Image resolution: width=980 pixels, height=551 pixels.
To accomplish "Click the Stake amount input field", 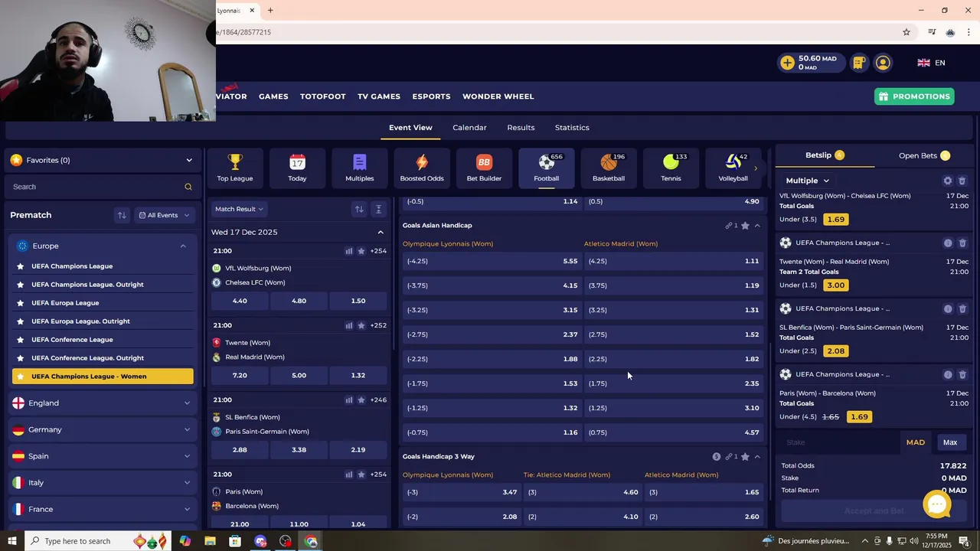I will [x=838, y=442].
